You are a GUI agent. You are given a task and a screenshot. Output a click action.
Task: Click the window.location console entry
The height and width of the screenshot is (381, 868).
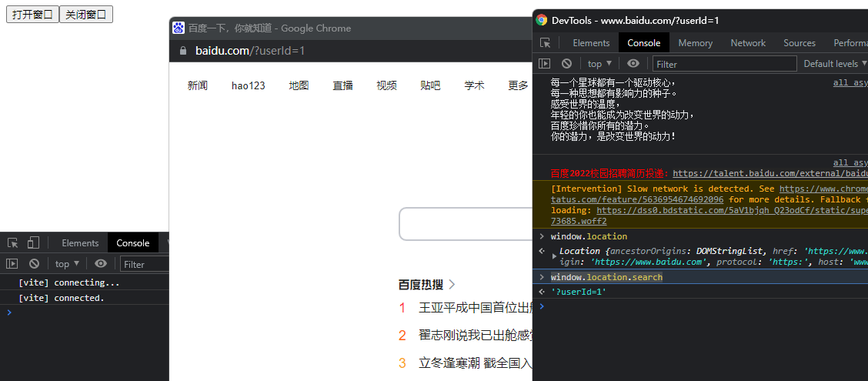(x=589, y=236)
